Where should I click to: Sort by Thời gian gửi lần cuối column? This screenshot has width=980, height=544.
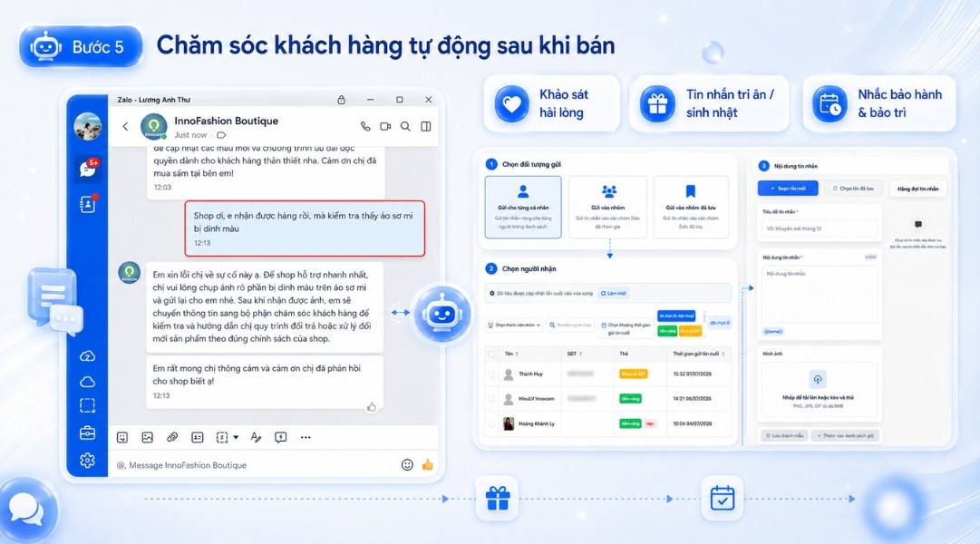[699, 354]
